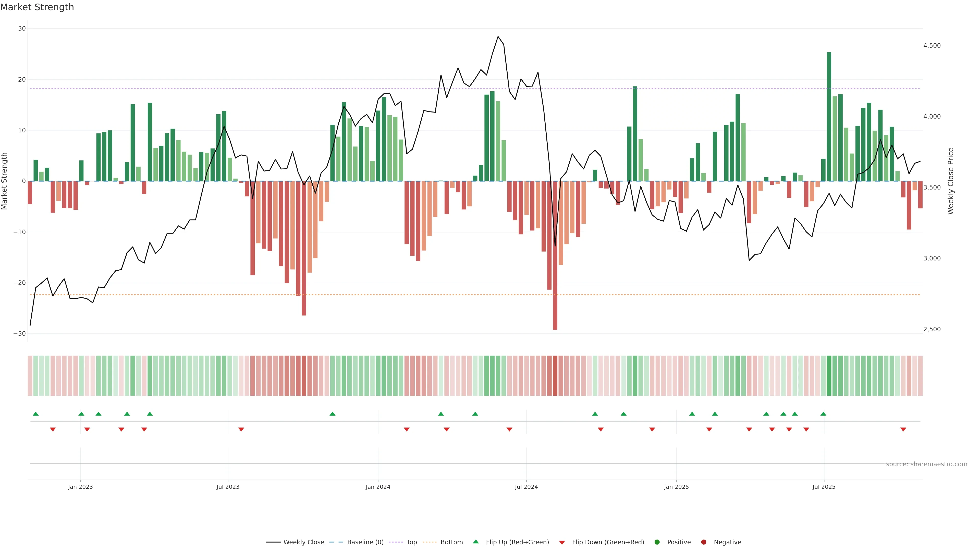This screenshot has height=551, width=980.
Task: Click the 'Jan 2024' x-axis label
Action: point(378,487)
